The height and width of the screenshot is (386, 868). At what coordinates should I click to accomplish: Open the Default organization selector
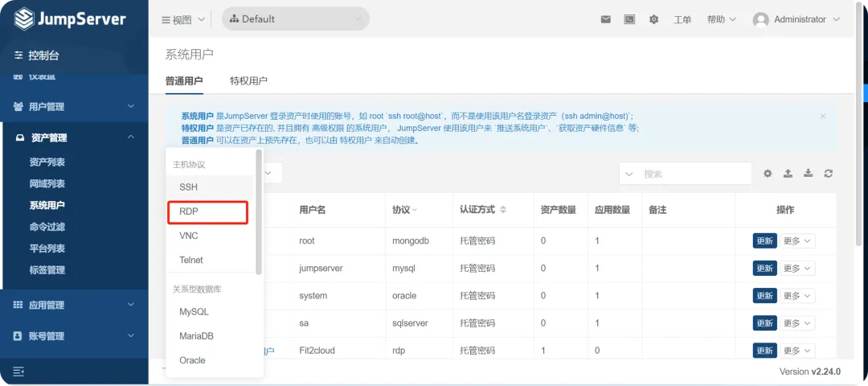296,19
